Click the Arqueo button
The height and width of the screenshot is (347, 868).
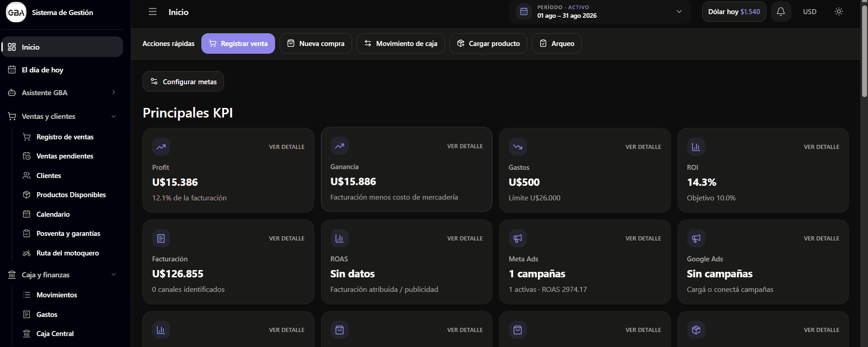pos(557,44)
